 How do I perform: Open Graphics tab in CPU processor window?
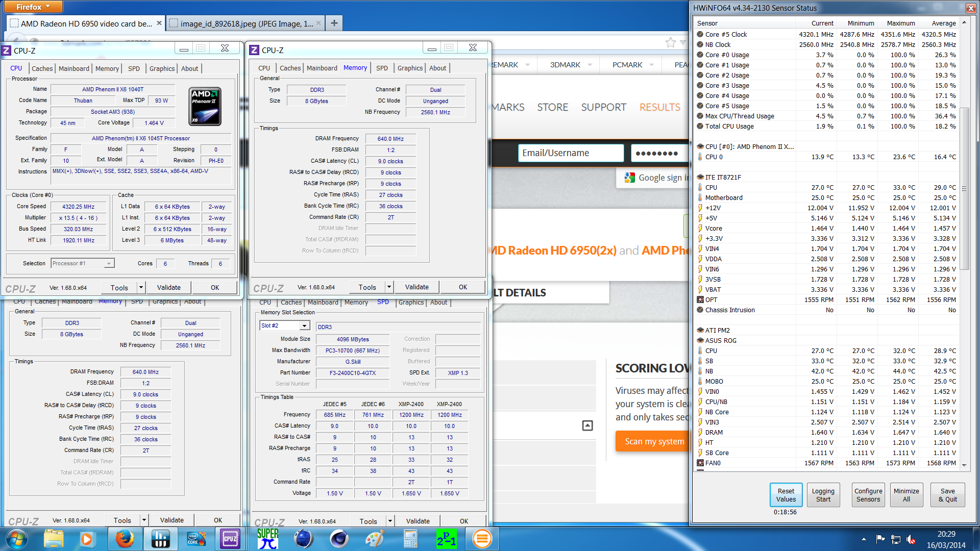pos(162,68)
